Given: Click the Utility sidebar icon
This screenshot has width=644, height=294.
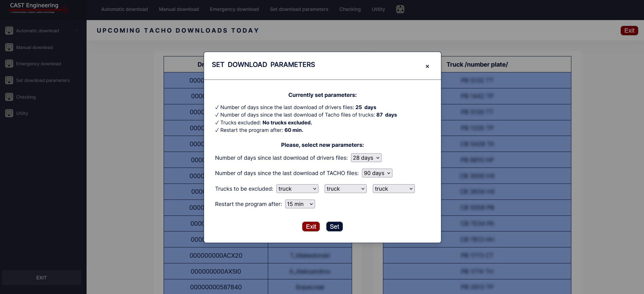Looking at the screenshot, I should click(9, 113).
